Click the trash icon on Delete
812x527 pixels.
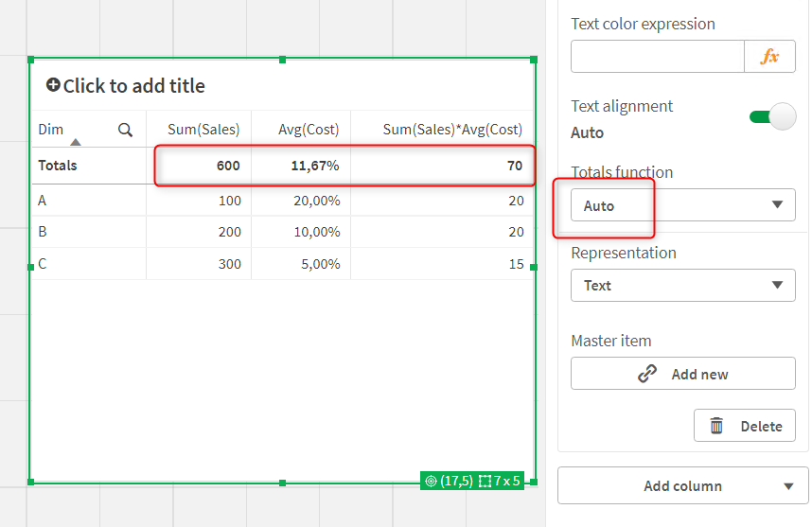click(716, 426)
